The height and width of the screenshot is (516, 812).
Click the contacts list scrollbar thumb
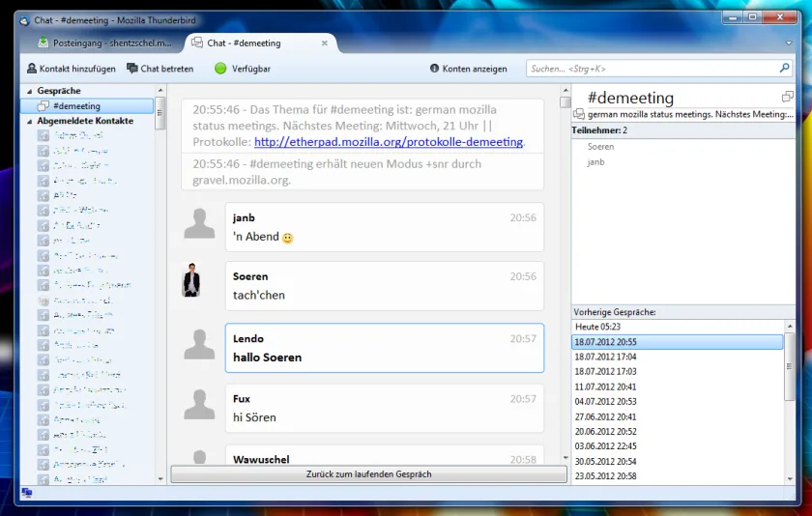160,112
